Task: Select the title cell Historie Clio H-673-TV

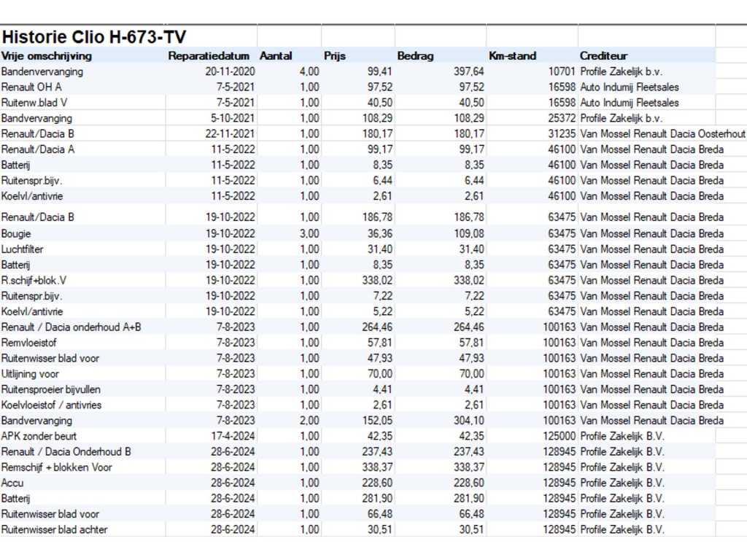Action: click(x=93, y=37)
